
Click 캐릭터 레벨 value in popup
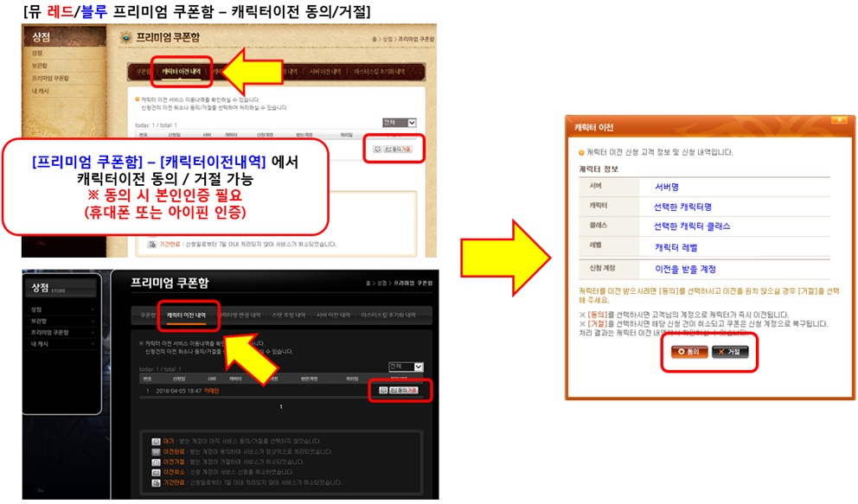click(676, 247)
